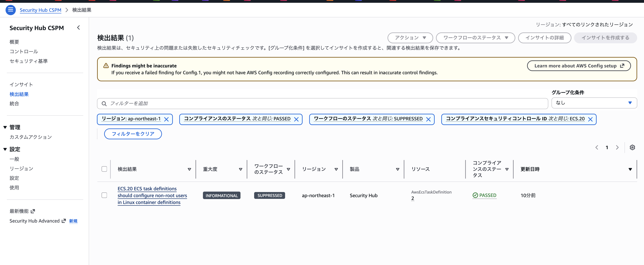Viewport: 644px width, 265px height.
Task: Click Learn more about AWS Config setup
Action: [x=579, y=66]
